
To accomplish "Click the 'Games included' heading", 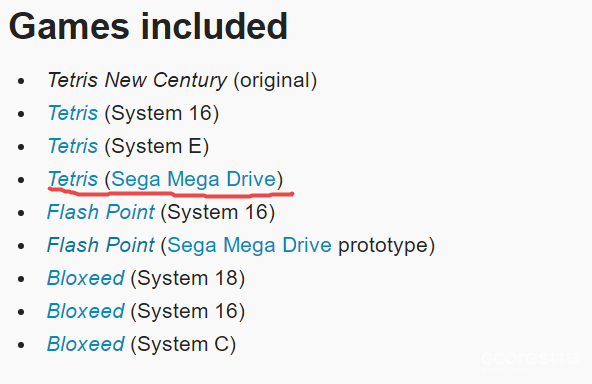I will pos(148,26).
